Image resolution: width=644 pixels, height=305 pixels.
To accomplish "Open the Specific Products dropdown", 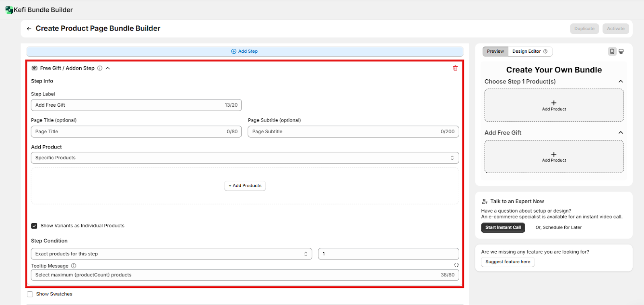I will pos(245,158).
